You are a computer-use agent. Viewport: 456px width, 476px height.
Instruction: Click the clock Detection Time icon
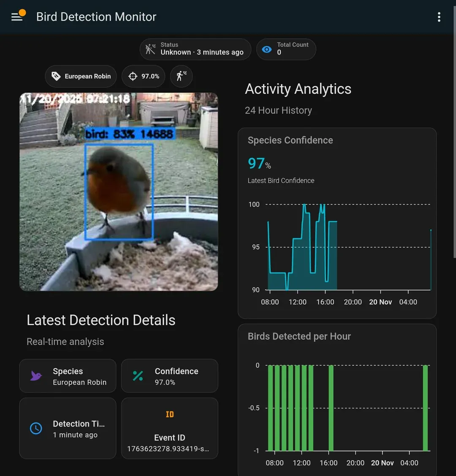click(x=36, y=428)
